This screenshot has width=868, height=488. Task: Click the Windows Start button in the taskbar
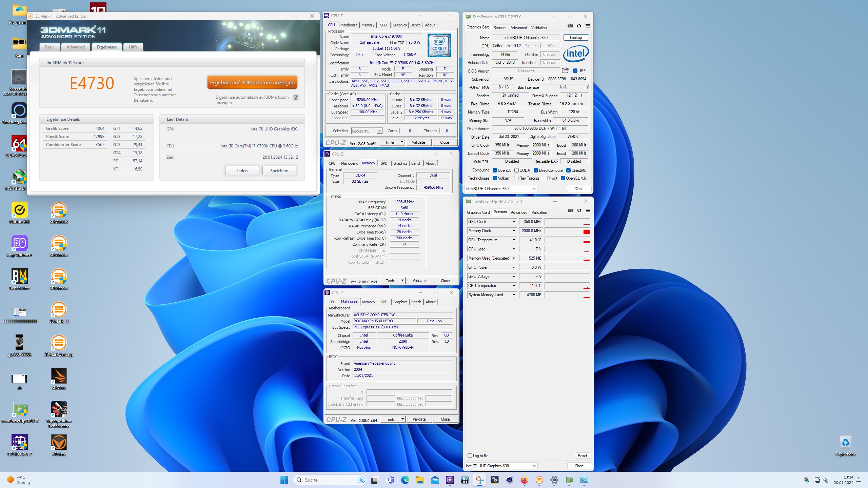click(x=284, y=480)
